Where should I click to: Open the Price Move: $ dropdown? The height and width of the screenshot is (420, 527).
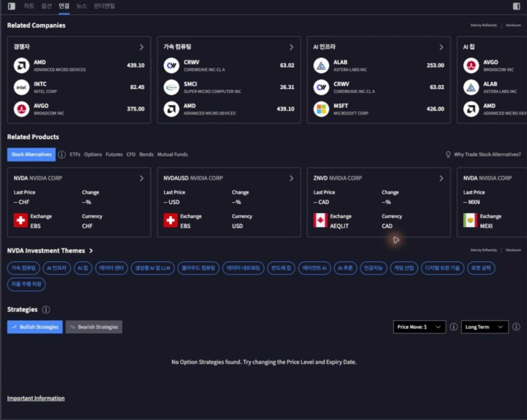point(419,327)
